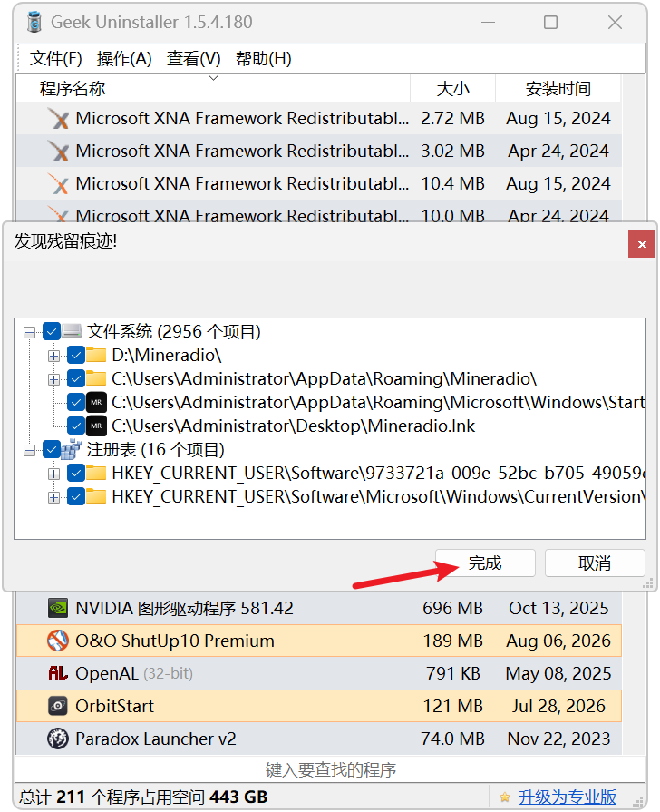Open the 文件(F) menu
This screenshot has height=812, width=660.
tap(55, 58)
